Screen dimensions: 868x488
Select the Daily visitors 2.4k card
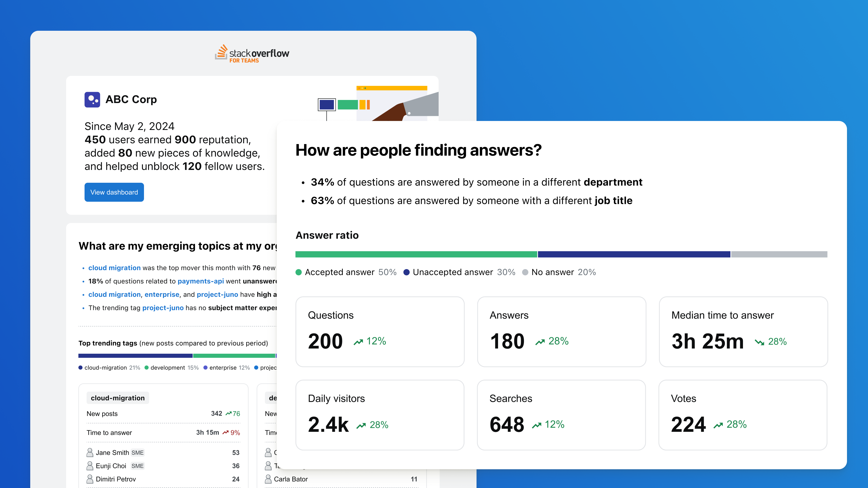tap(380, 415)
